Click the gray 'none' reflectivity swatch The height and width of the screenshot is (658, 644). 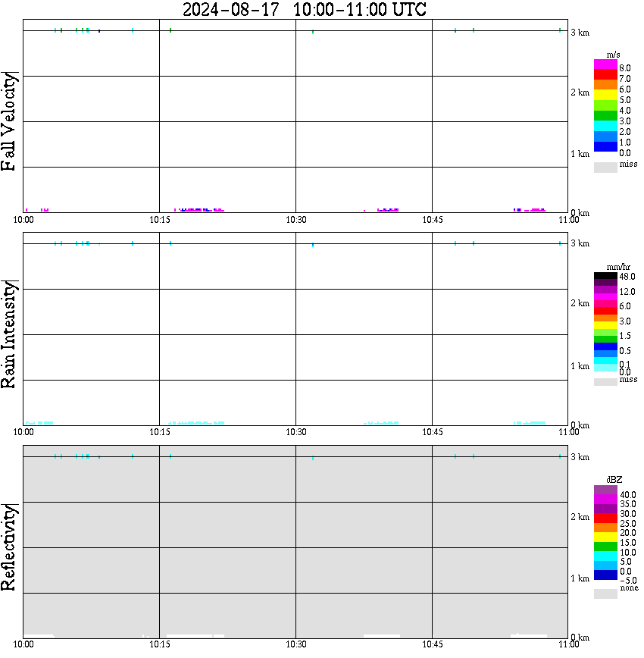coord(605,594)
